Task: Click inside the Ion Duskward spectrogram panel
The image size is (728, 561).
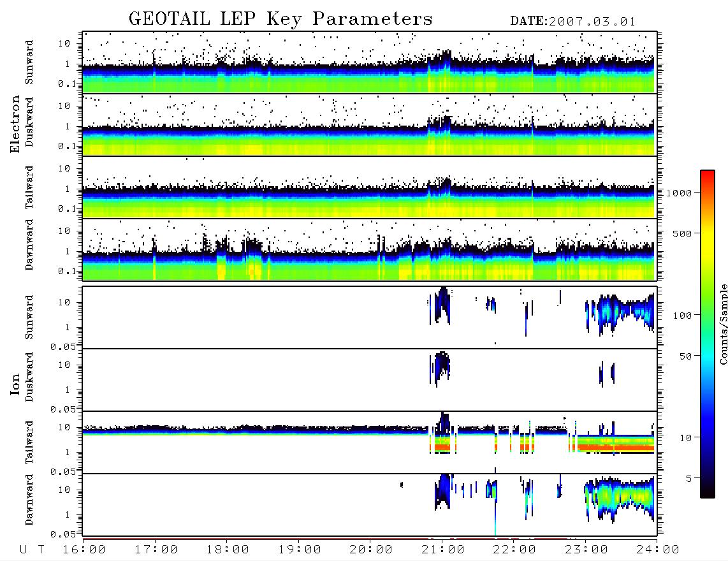Action: point(370,380)
